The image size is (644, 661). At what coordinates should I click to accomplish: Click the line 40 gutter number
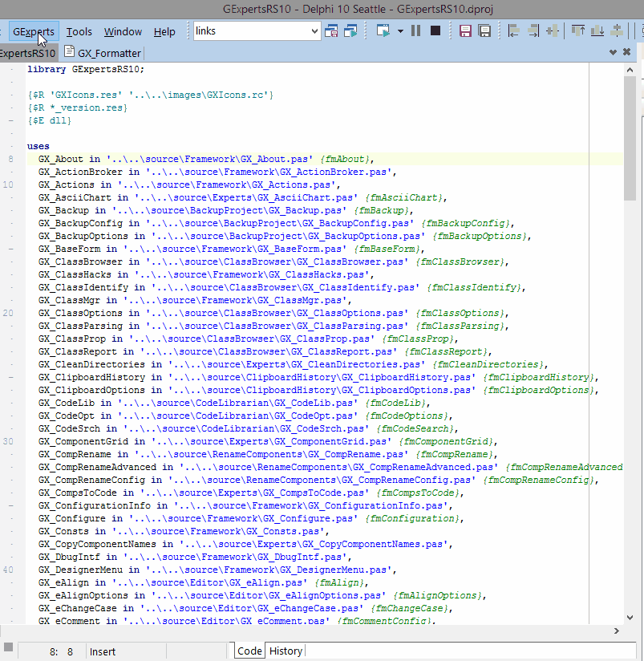click(8, 570)
